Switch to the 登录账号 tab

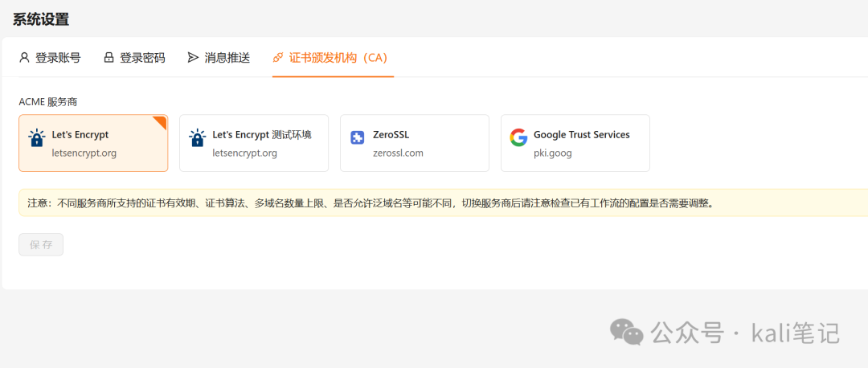click(x=50, y=58)
